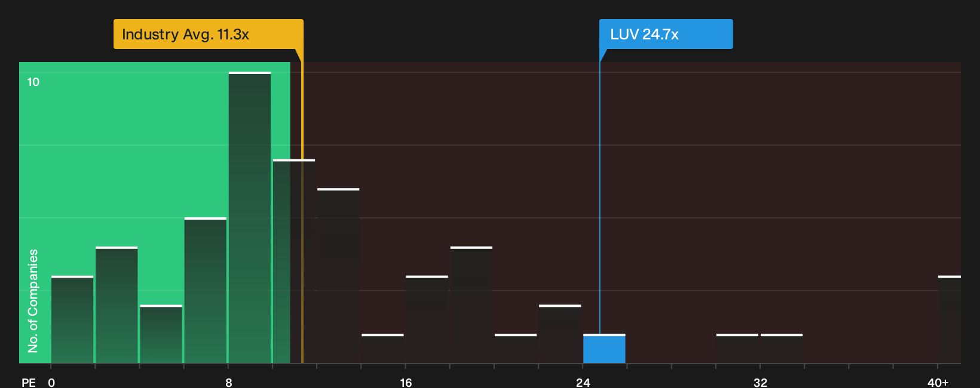Screen dimensions: 980x388
Task: Click the LUV 24.7x label
Action: pos(666,34)
